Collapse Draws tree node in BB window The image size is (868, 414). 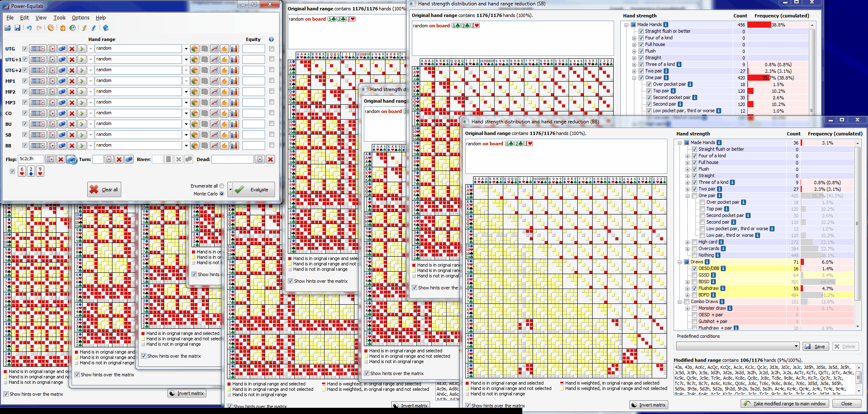[x=680, y=262]
